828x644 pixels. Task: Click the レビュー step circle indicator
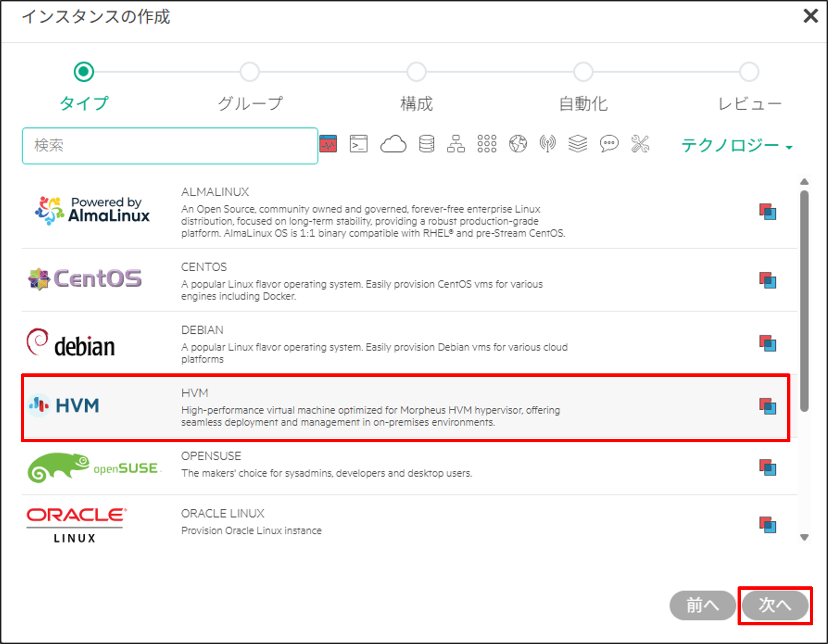750,71
